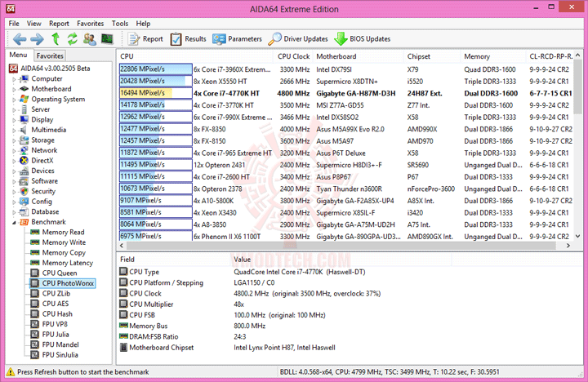Screen dimensions: 588x382
Task: Sort by the Motherboard column header
Action: pos(359,56)
